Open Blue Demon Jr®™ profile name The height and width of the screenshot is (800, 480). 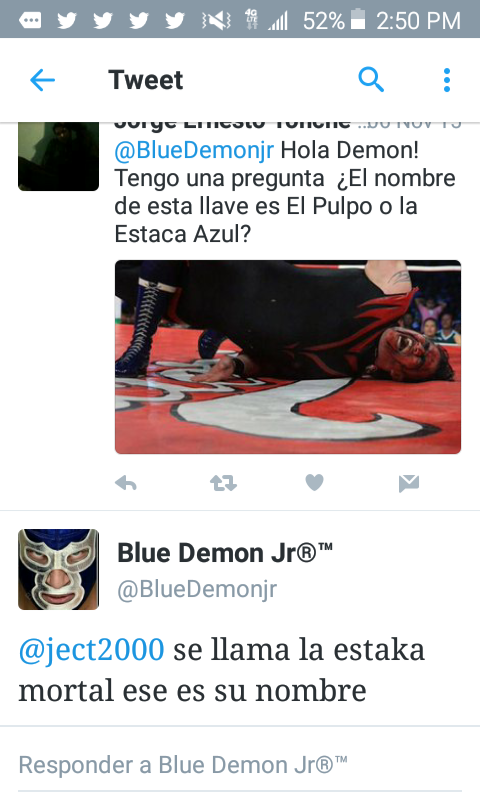pos(225,553)
